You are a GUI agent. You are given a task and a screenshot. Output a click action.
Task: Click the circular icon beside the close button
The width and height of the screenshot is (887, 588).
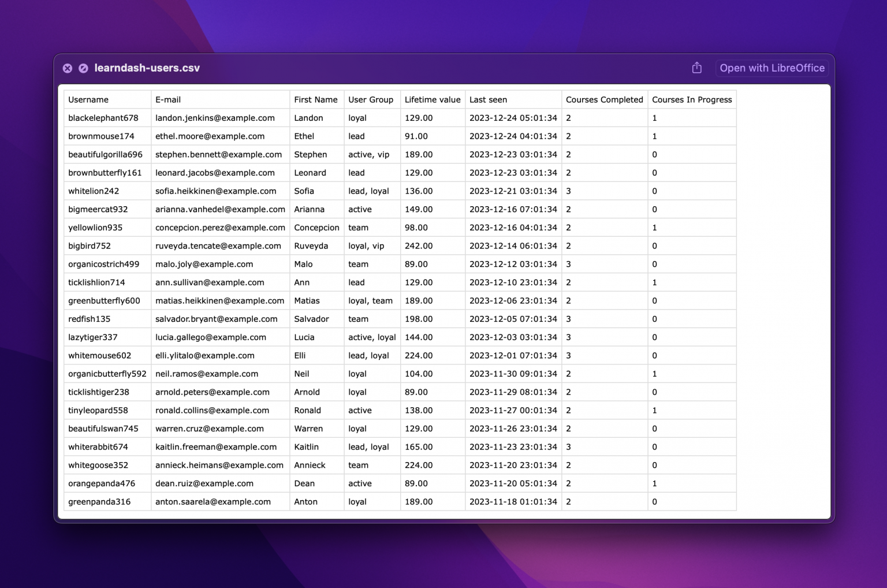83,68
